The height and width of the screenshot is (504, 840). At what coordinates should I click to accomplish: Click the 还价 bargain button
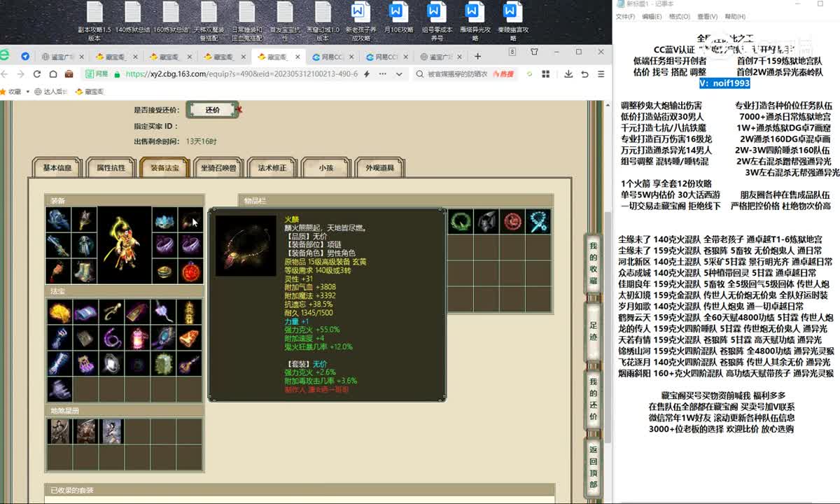click(x=212, y=110)
